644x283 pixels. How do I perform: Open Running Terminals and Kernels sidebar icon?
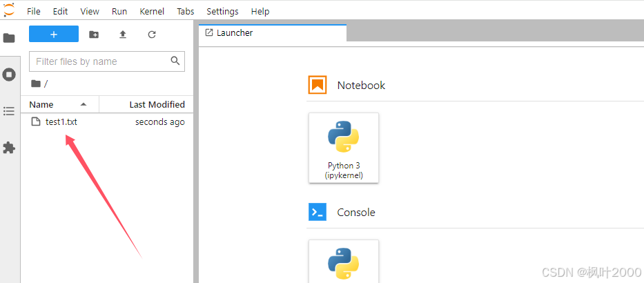(9, 75)
